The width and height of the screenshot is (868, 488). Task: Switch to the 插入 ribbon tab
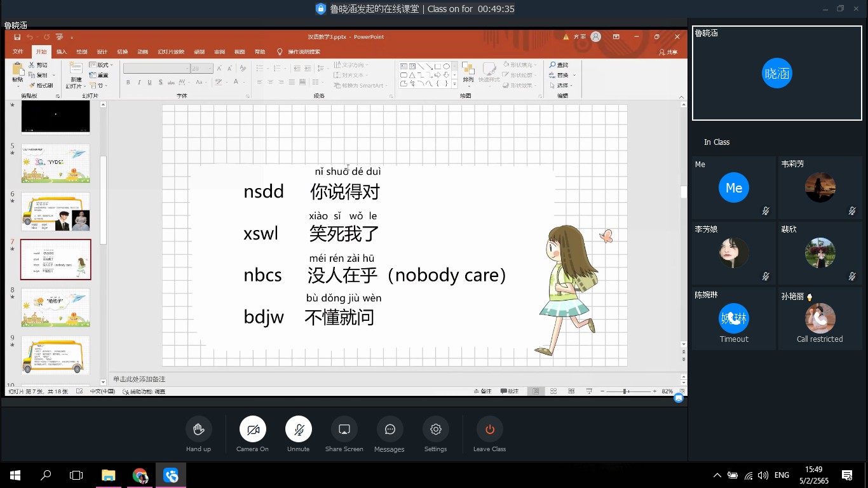click(x=62, y=52)
